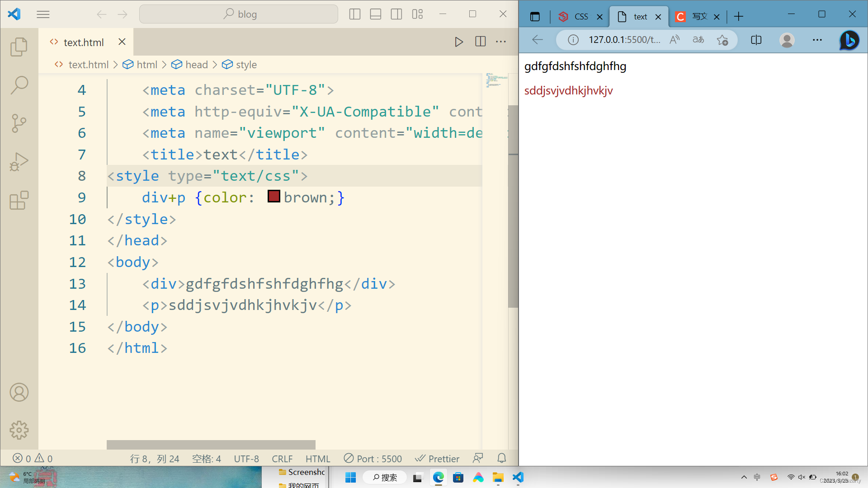Open the Search view in activity bar
The width and height of the screenshot is (868, 488).
[x=19, y=85]
